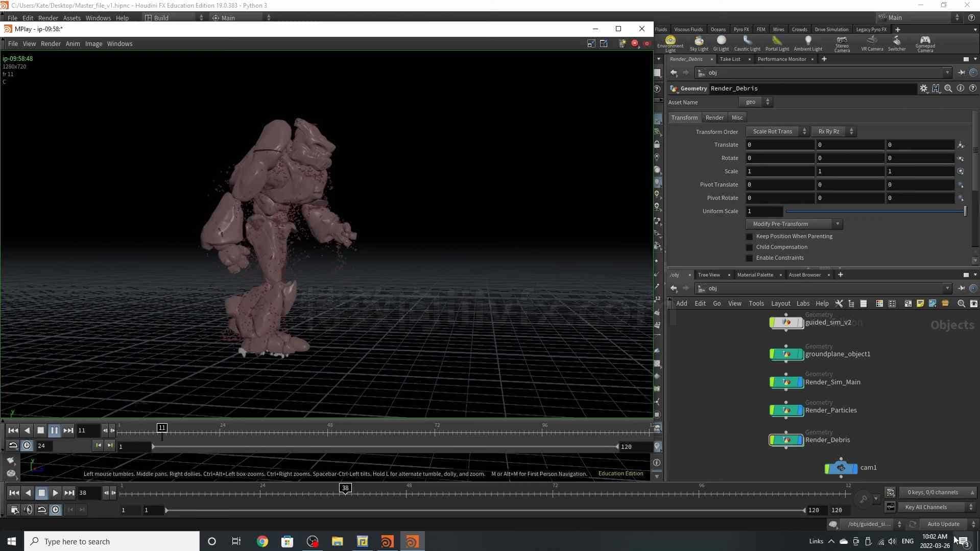Image resolution: width=980 pixels, height=551 pixels.
Task: Select the Switcher shelf tool
Action: click(x=897, y=43)
